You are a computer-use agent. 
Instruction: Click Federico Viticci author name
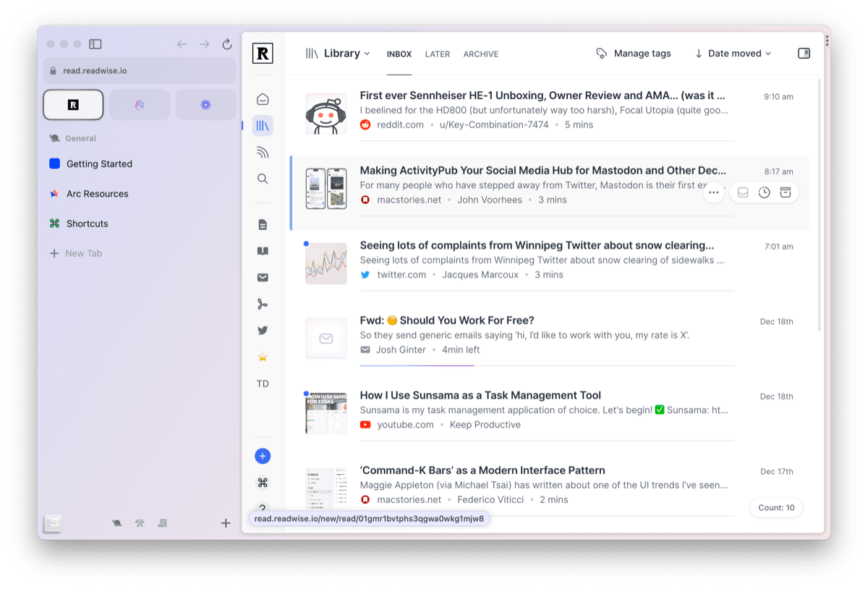tap(491, 499)
